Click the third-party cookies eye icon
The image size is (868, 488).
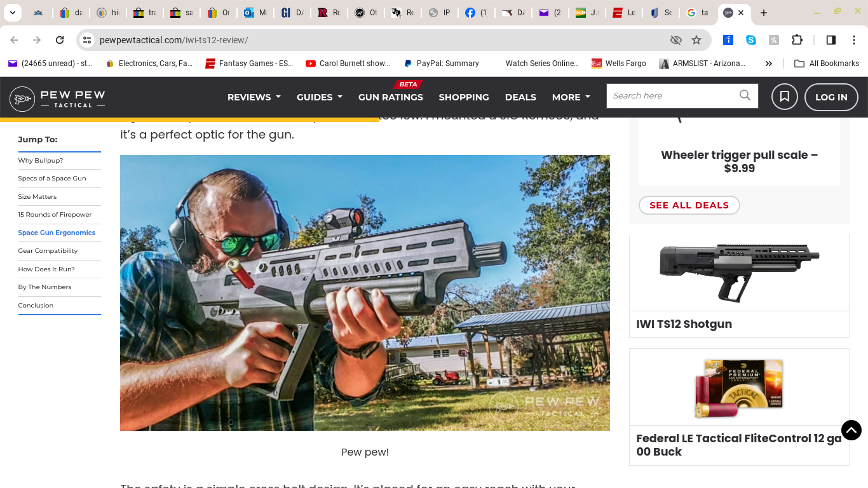pyautogui.click(x=676, y=40)
